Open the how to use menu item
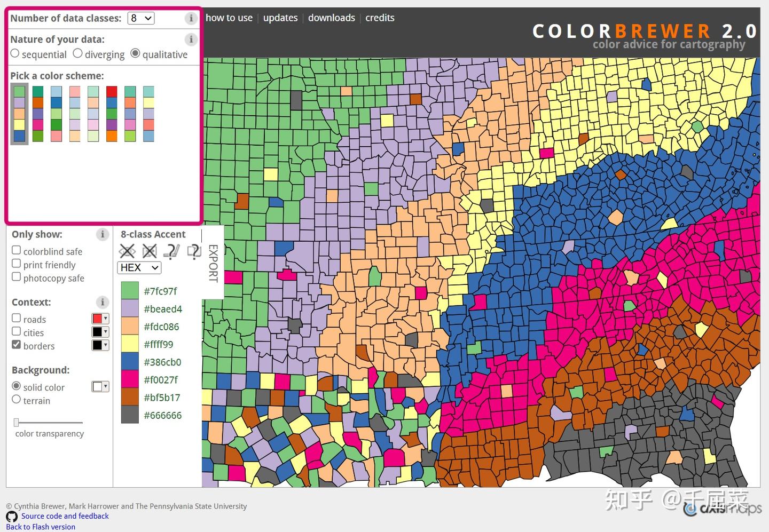Screen dimensions: 769x532 tap(229, 18)
